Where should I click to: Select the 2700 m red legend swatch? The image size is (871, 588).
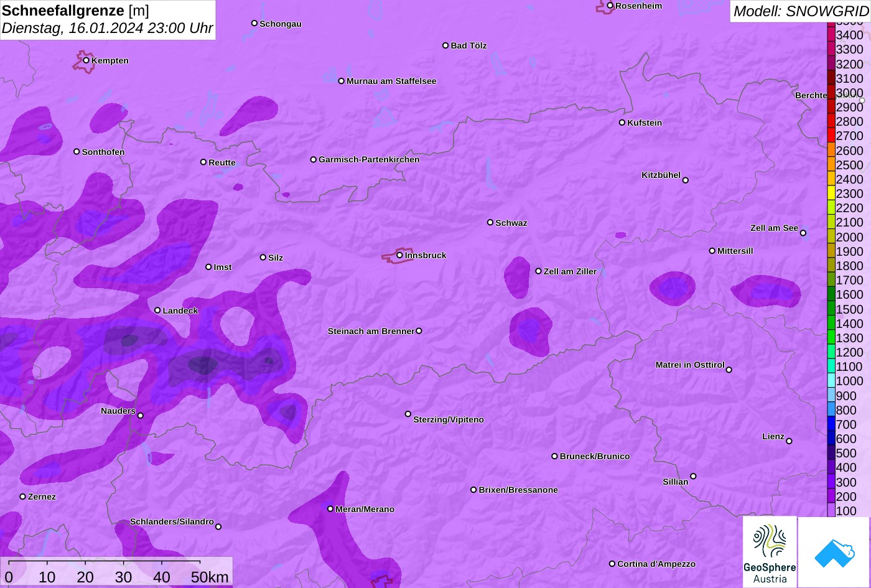[x=831, y=135]
